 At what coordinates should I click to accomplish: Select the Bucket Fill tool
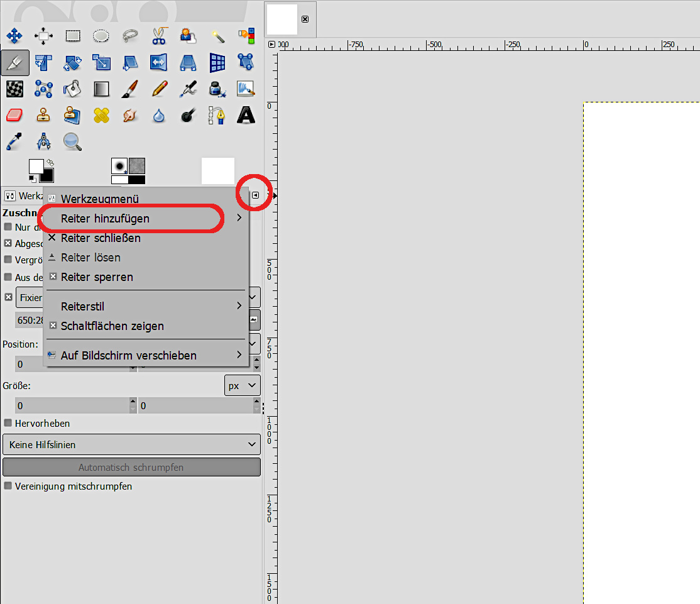click(x=72, y=89)
